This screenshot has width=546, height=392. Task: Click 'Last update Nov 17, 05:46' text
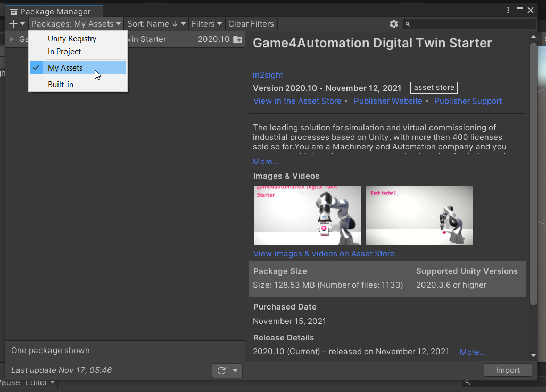coord(62,370)
